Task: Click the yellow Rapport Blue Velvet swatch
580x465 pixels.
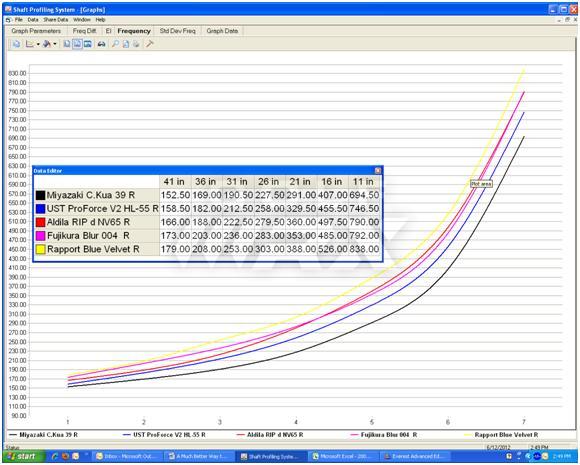Action: 40,249
